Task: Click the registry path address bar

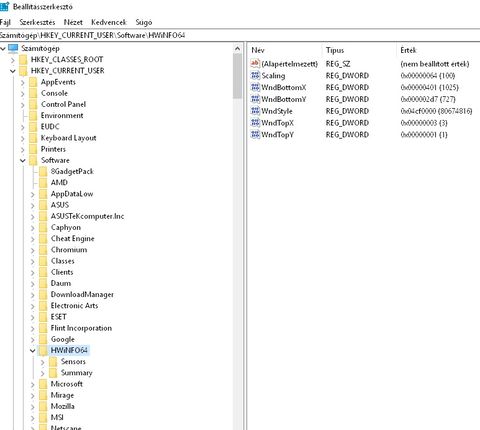Action: pyautogui.click(x=240, y=35)
